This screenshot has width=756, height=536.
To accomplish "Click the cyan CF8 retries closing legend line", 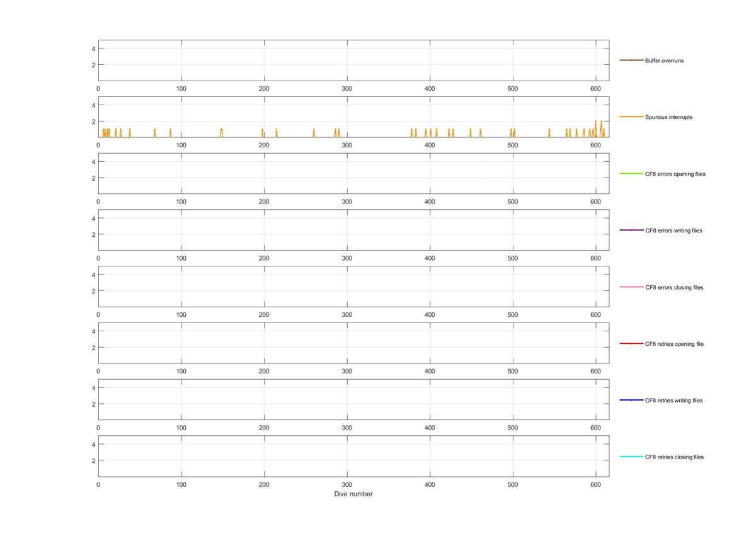I will 631,457.
